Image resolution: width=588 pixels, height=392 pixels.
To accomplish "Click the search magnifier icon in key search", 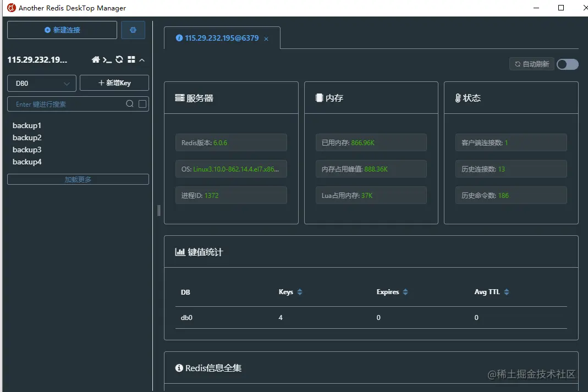I will (x=130, y=104).
